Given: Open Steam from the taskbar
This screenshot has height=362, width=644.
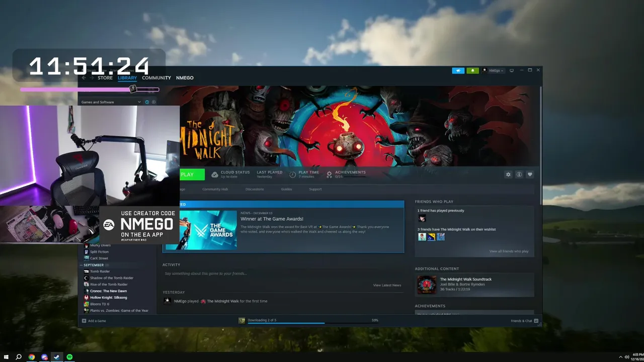Looking at the screenshot, I should [57, 357].
